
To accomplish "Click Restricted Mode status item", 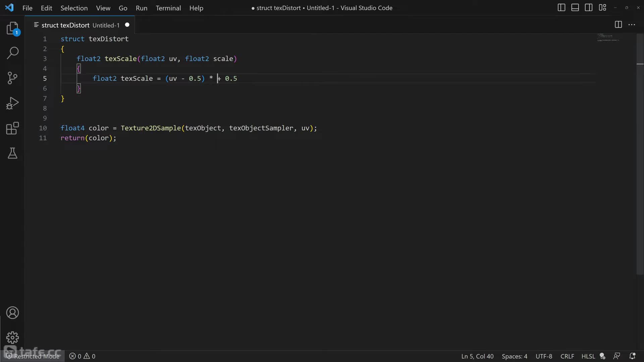I will [x=33, y=356].
